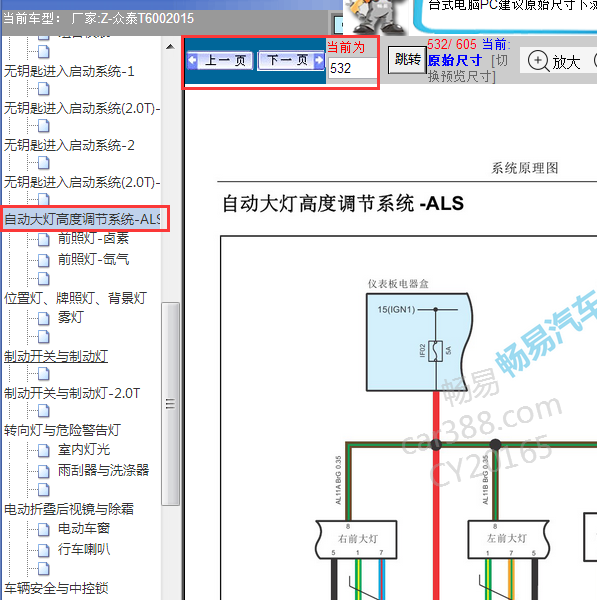This screenshot has width=597, height=600.
Task: Click page icon beside 室内灯光
Action: tap(44, 450)
